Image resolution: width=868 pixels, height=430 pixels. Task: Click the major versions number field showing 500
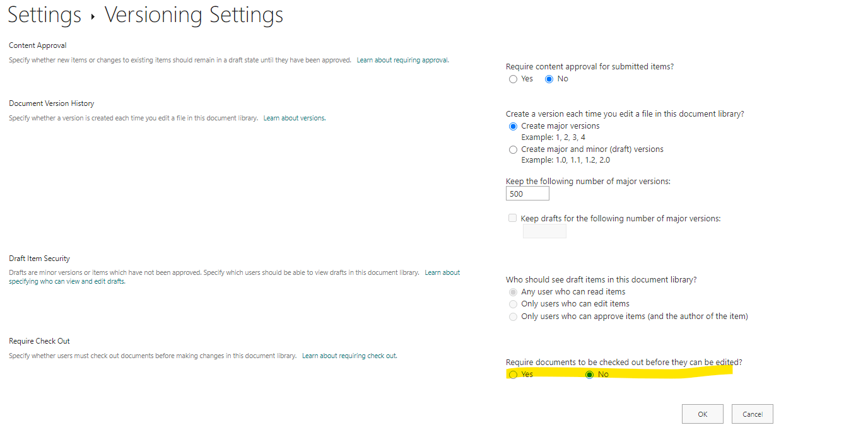527,194
